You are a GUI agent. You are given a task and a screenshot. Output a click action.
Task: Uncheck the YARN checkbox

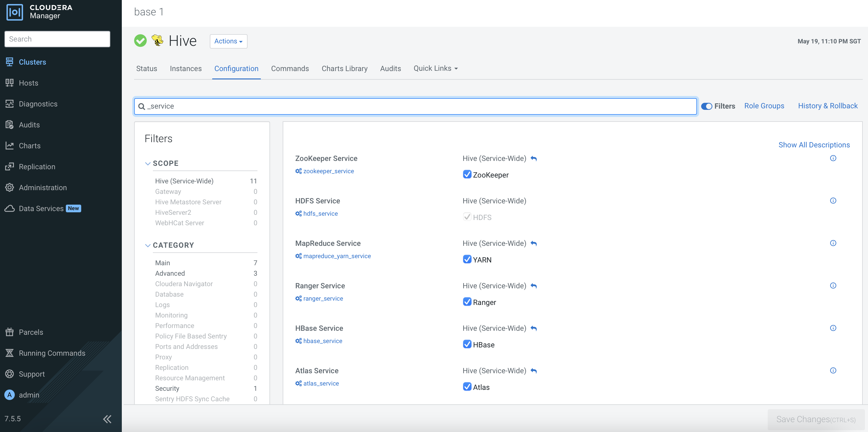coord(467,259)
